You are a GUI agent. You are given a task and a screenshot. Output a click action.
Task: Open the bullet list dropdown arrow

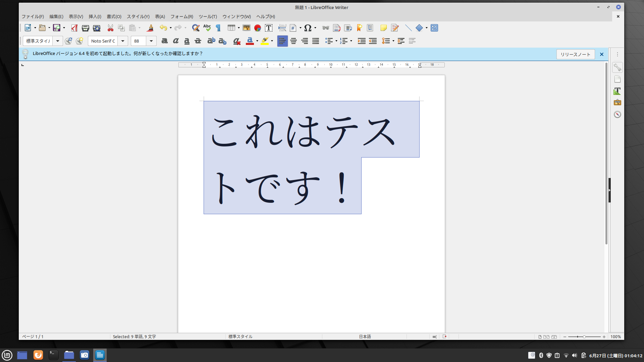[x=336, y=41]
